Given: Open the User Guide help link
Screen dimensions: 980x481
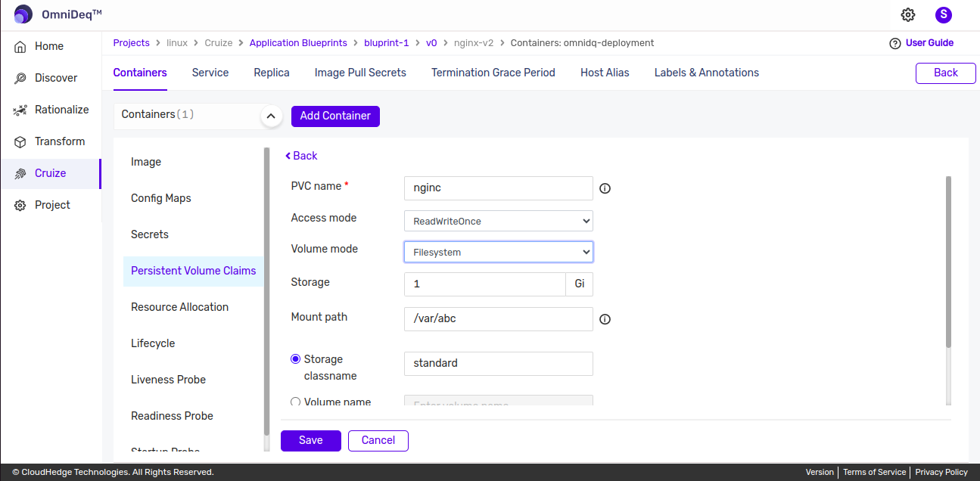Looking at the screenshot, I should pyautogui.click(x=921, y=43).
